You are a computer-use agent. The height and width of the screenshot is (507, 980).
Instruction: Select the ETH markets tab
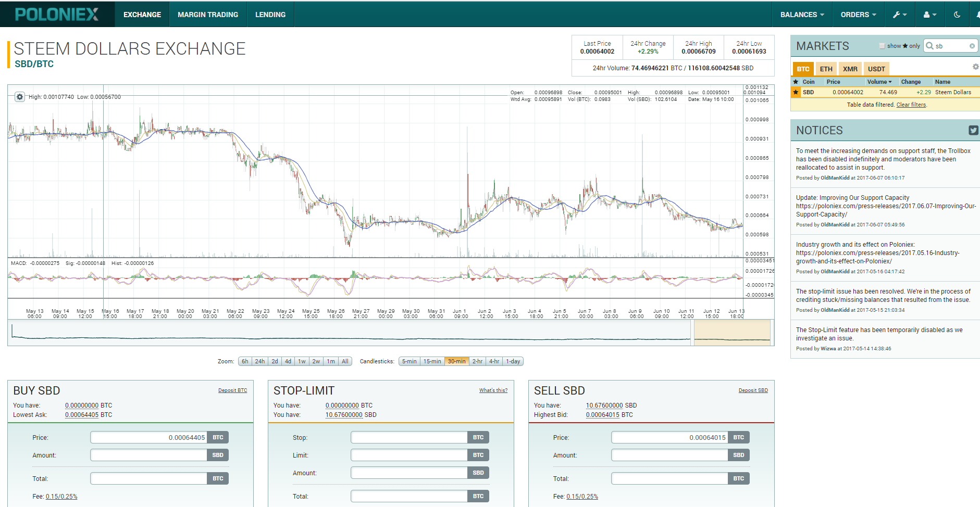point(826,69)
